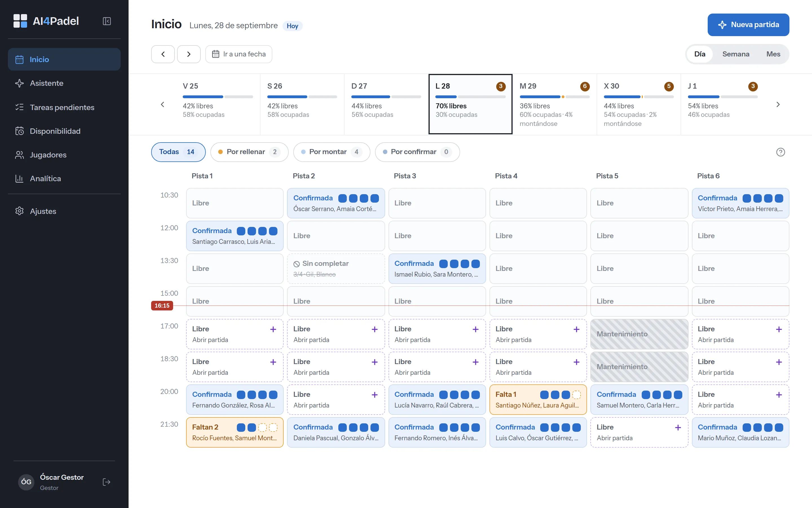Click plus icon on Pista 1 17:00 slot
The width and height of the screenshot is (812, 508).
click(273, 329)
